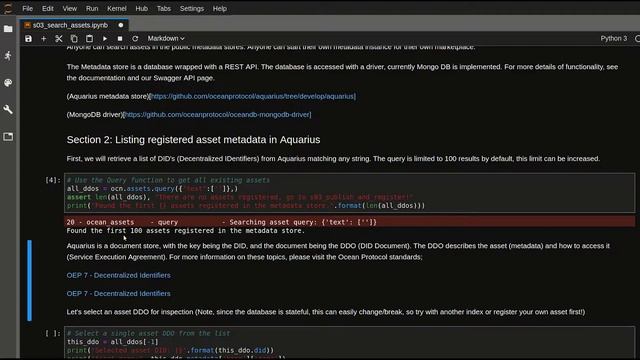The image size is (640, 360).
Task: Open the Running kernels sidebar icon
Action: [8, 56]
